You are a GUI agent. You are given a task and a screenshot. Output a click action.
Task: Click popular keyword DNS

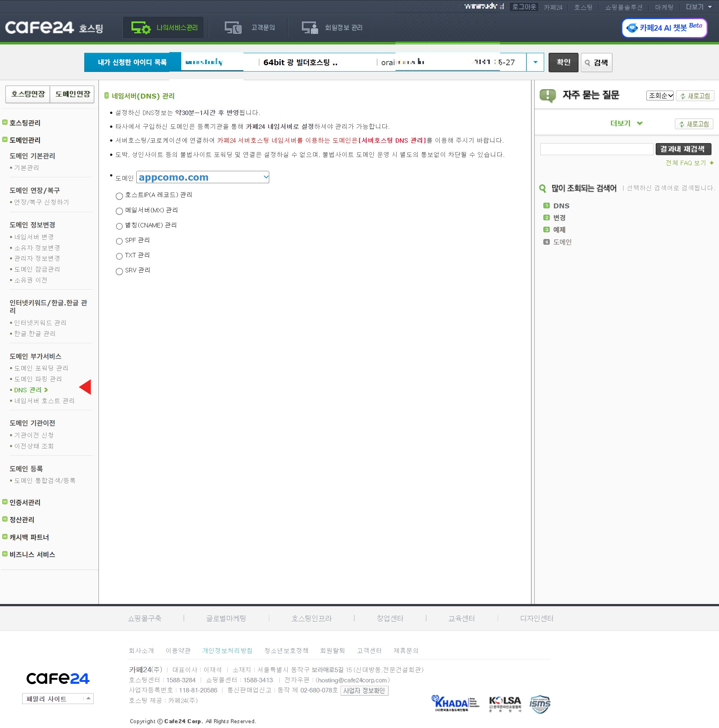click(x=561, y=206)
